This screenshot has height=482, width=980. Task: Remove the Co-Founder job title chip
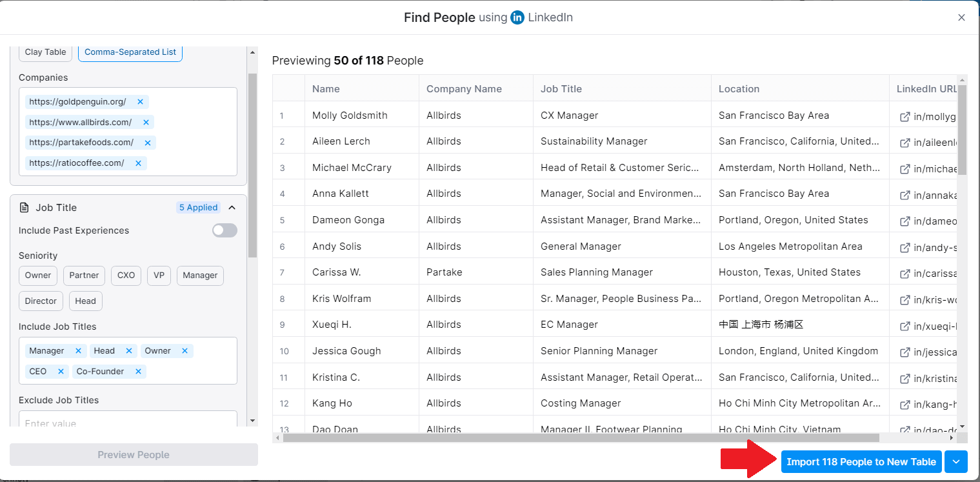click(x=138, y=372)
